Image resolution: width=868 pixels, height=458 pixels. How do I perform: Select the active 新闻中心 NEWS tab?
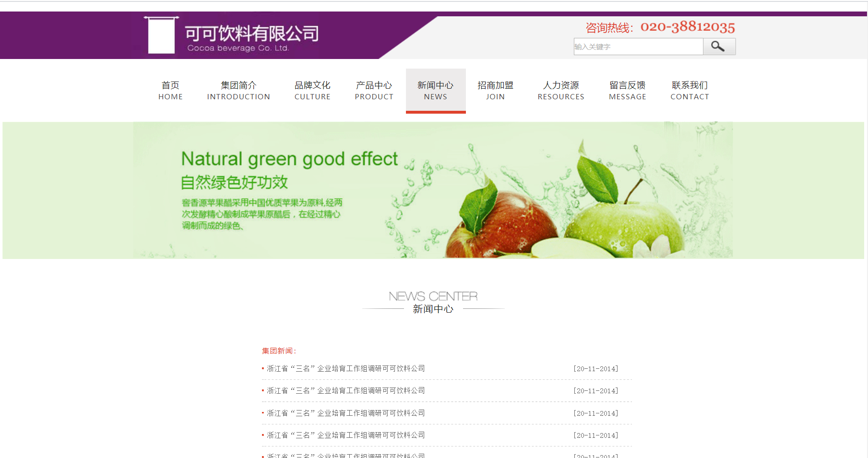[435, 91]
